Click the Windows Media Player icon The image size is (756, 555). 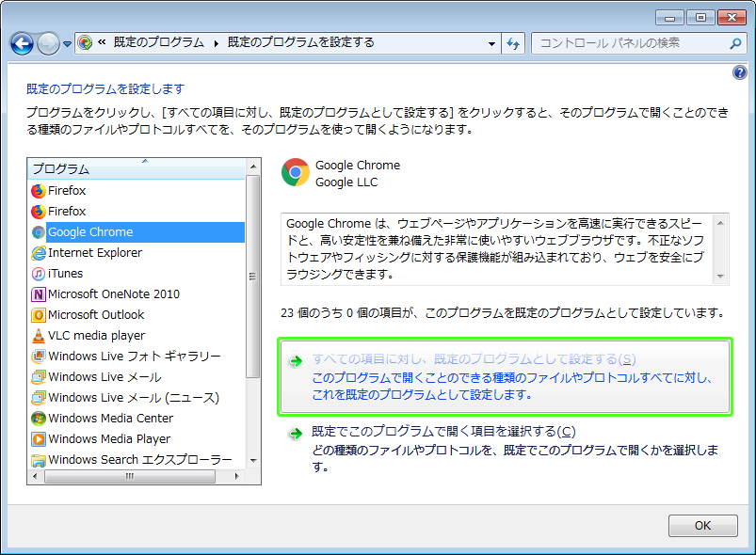pos(38,439)
